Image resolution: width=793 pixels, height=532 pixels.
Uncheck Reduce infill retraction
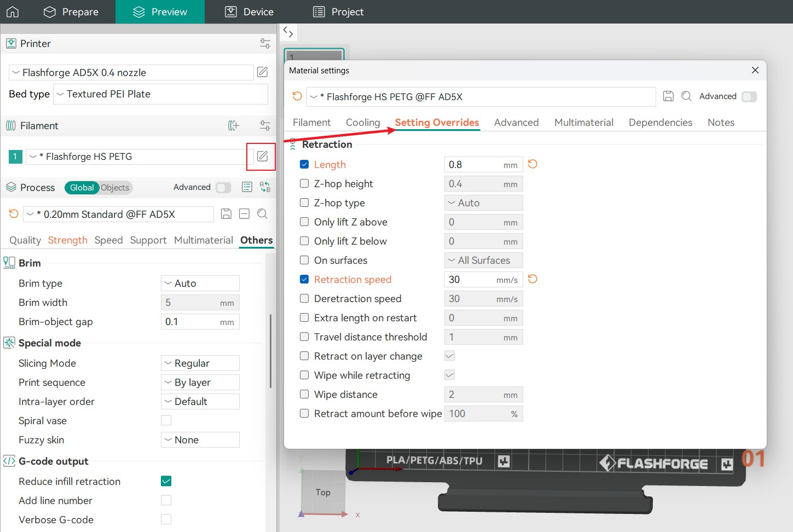(x=166, y=481)
